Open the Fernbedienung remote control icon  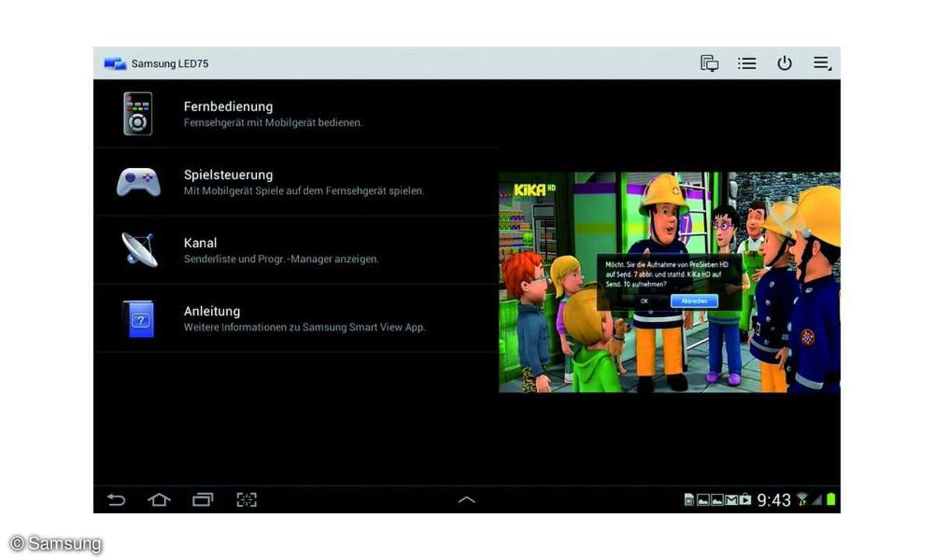coord(138,114)
